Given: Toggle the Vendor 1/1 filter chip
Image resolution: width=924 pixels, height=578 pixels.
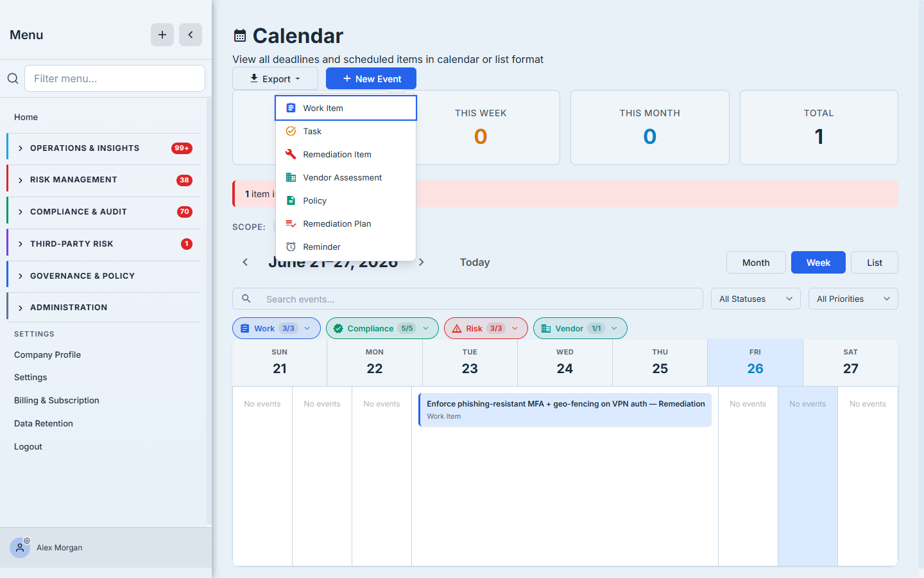Looking at the screenshot, I should coord(580,328).
